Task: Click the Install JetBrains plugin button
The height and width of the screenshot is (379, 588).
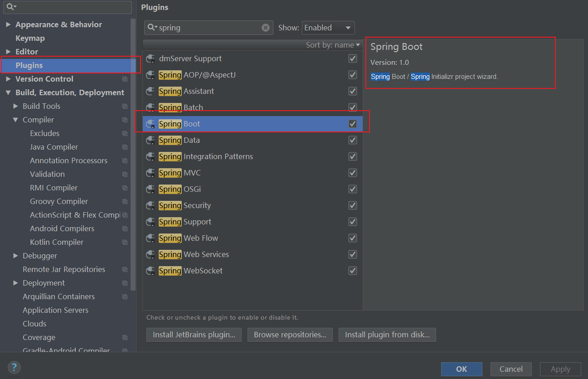Action: point(194,335)
